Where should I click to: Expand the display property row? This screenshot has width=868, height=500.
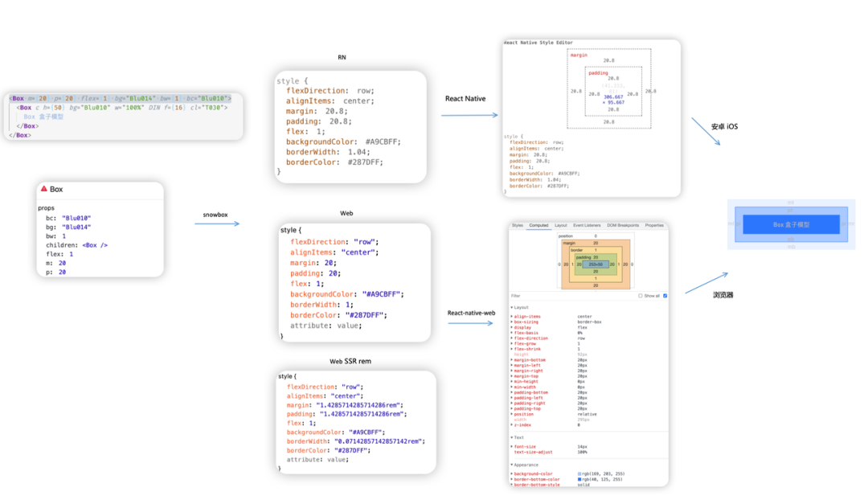tap(511, 327)
